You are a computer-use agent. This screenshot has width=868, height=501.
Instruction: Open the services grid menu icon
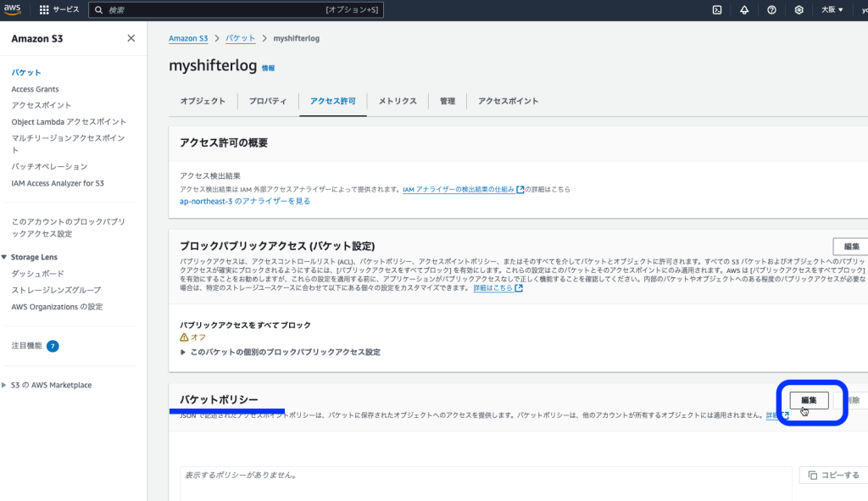44,10
